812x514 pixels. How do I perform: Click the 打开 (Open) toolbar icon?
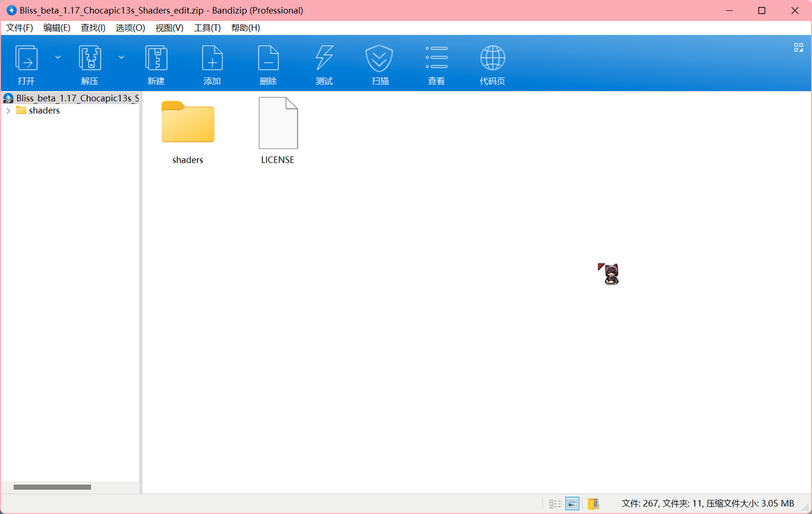point(27,64)
